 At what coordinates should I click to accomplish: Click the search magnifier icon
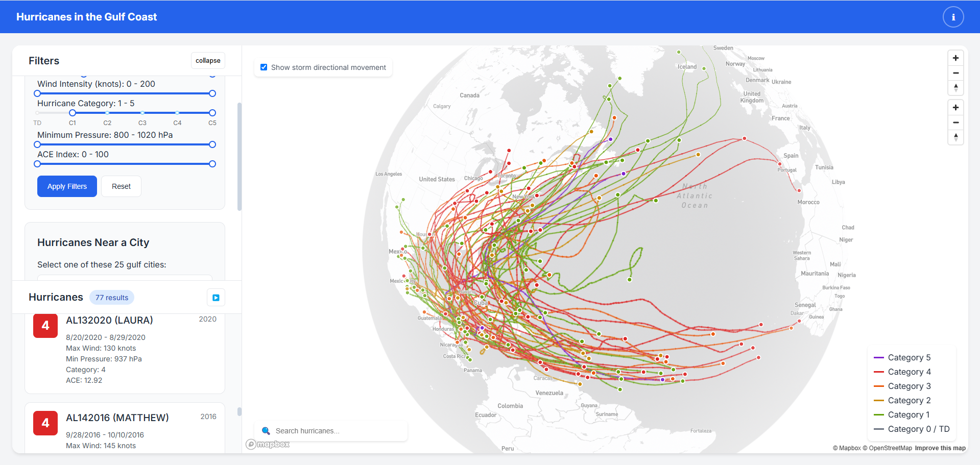click(266, 431)
